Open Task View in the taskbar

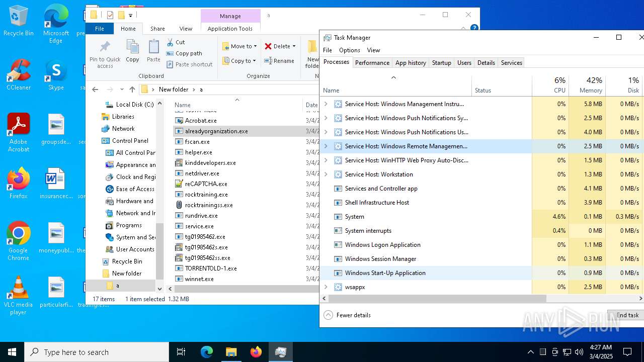[x=181, y=352]
